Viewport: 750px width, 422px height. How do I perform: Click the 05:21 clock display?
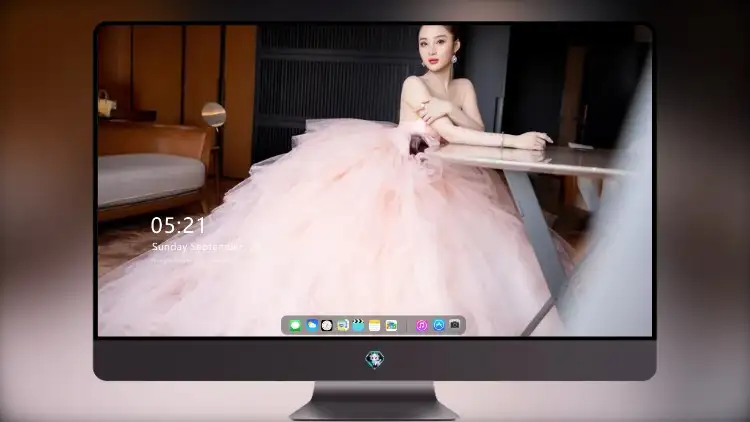(178, 225)
